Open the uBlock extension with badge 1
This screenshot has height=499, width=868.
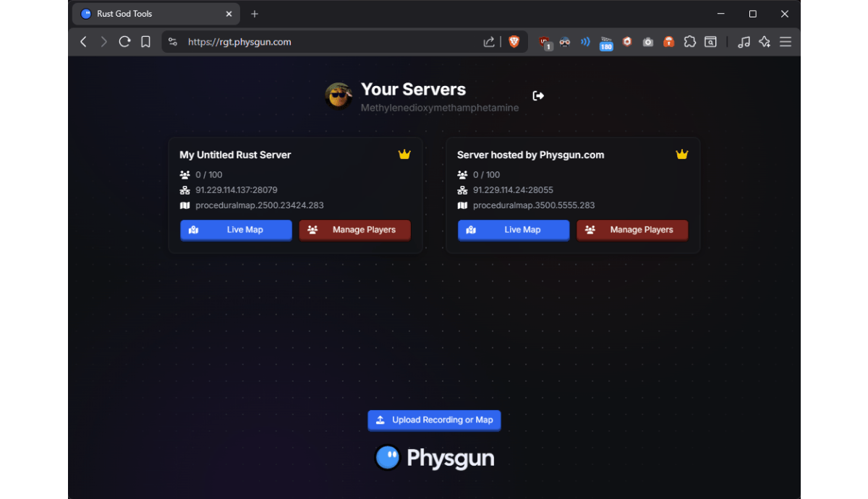(x=545, y=43)
